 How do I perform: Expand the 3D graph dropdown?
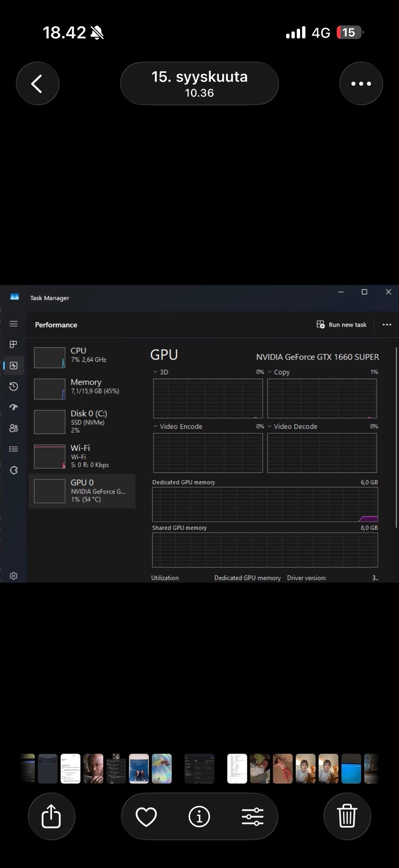click(156, 372)
